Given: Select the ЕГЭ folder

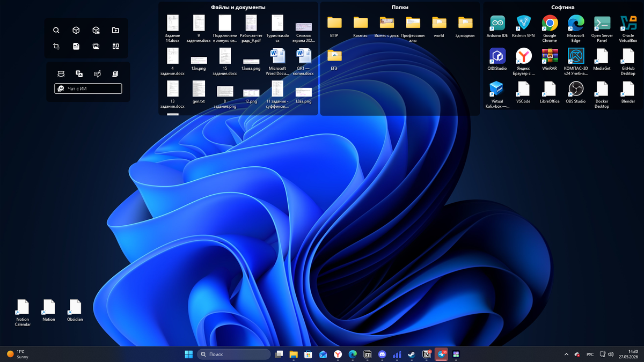Looking at the screenshot, I should click(334, 59).
